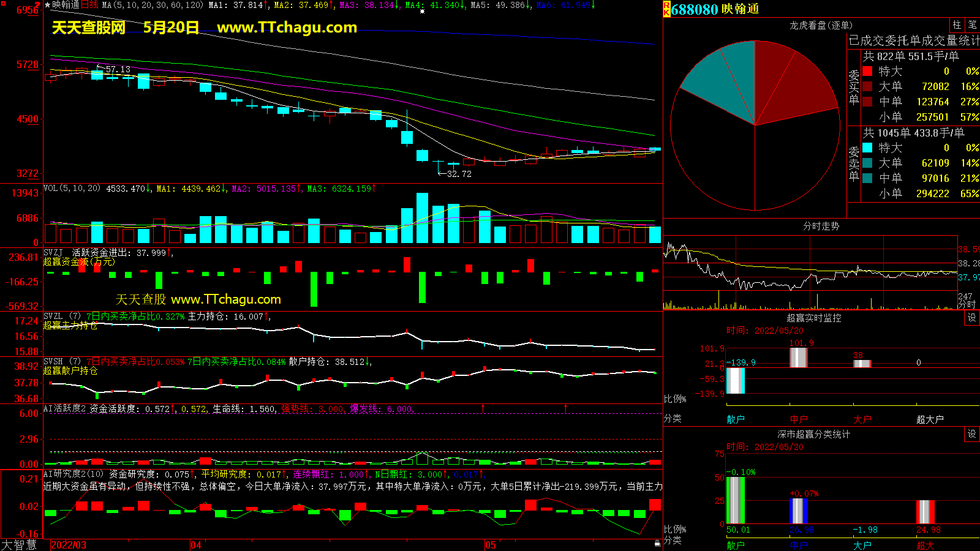
Task: Click the lock icon at bottom of chart
Action: pos(657,543)
